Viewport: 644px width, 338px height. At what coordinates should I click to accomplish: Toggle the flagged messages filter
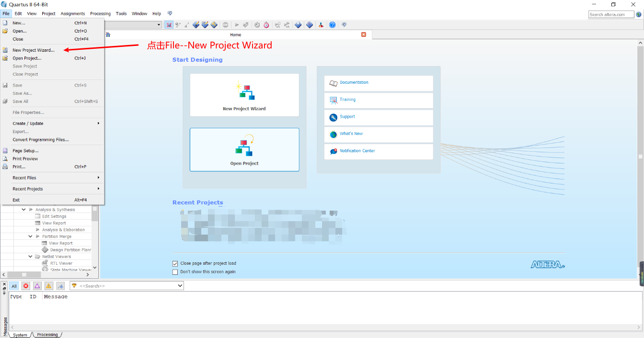[60, 286]
